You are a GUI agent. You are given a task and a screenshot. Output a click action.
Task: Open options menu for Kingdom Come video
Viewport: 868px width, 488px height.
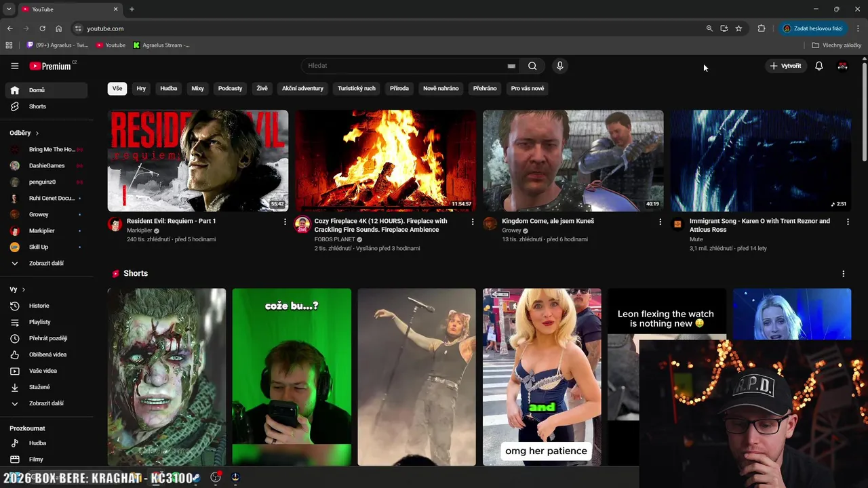(x=660, y=222)
